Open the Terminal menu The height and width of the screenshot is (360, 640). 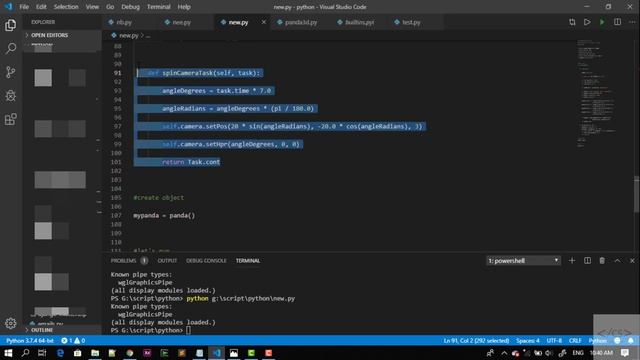pos(158,7)
